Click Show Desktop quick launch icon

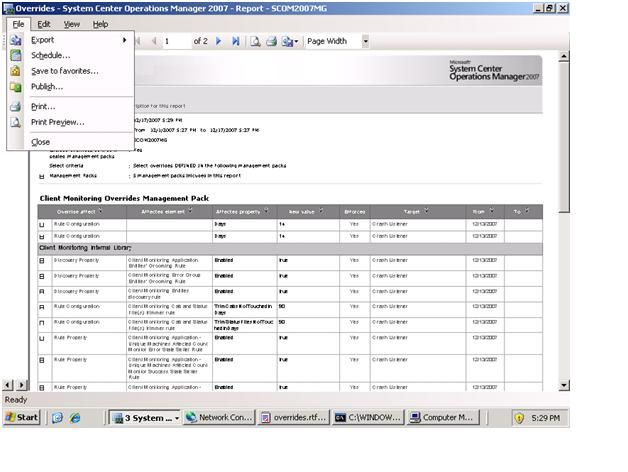pyautogui.click(x=57, y=418)
